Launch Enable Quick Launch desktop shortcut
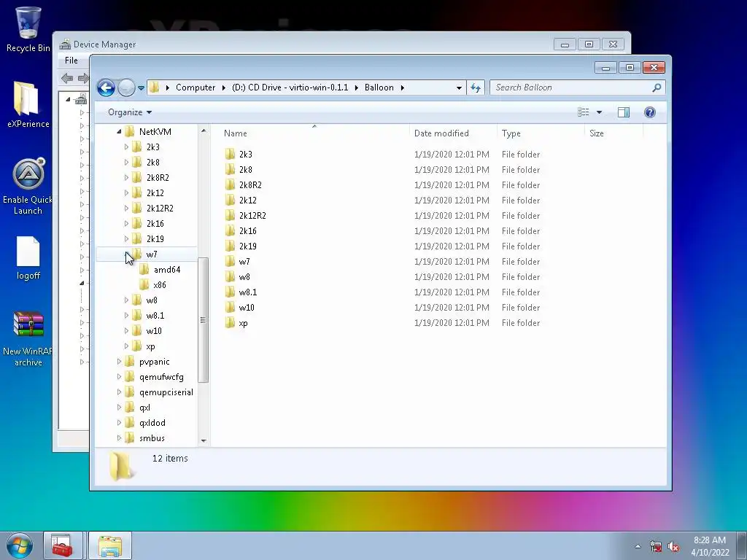This screenshot has height=560, width=747. (x=28, y=186)
